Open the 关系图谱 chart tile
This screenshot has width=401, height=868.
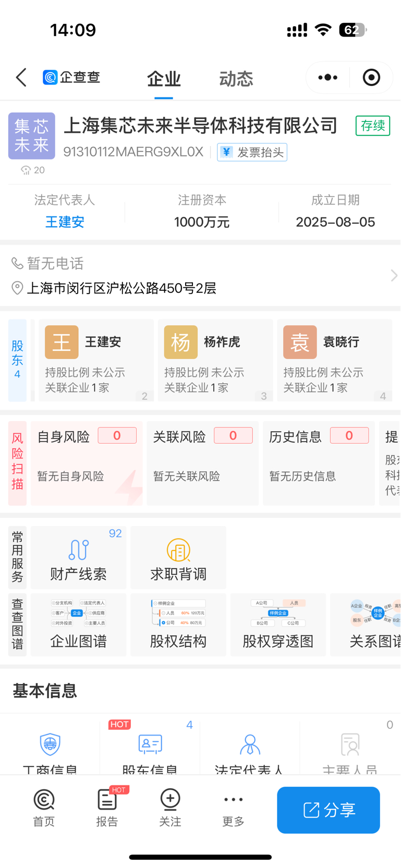pyautogui.click(x=366, y=625)
